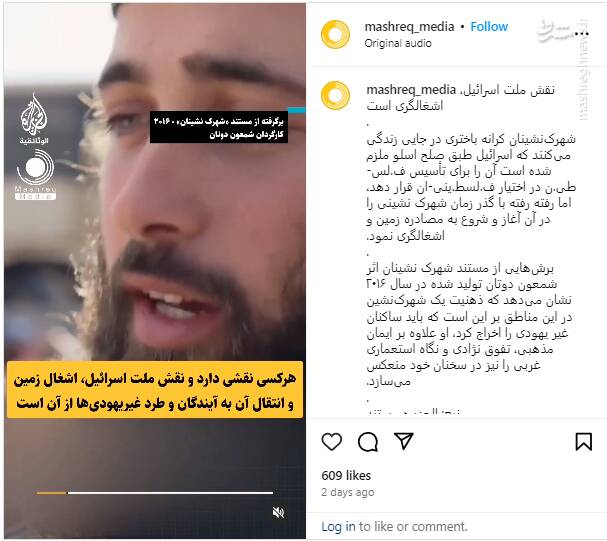Click the yellow Persian subtitle banner
Screen dimensions: 607x541
tap(155, 390)
